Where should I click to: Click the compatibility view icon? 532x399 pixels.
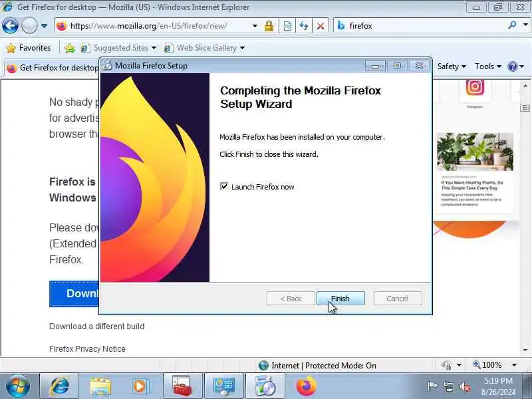pyautogui.click(x=287, y=26)
